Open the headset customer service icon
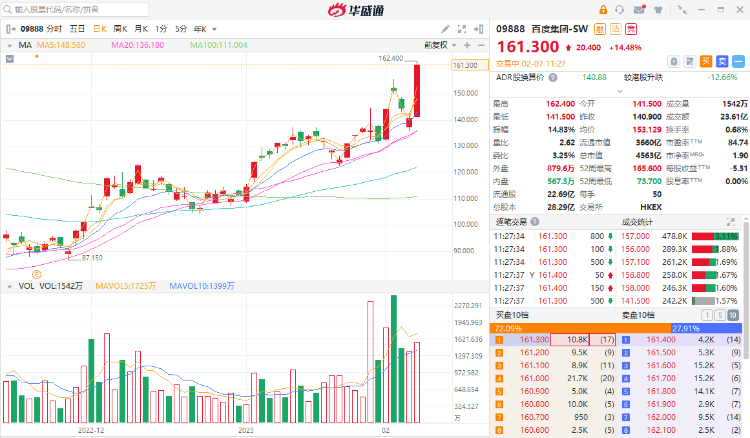This screenshot has height=438, width=750. [620, 10]
